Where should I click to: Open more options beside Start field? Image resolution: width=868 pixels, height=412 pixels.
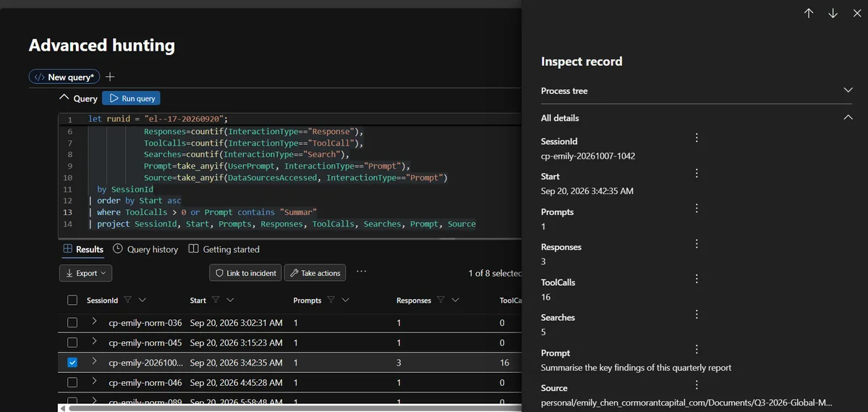coord(697,173)
